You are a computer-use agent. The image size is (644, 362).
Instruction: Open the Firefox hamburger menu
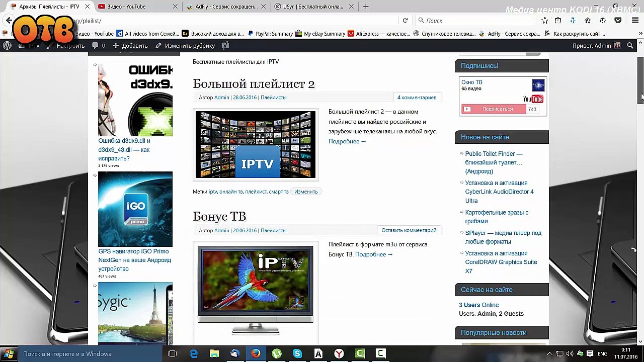[635, 21]
